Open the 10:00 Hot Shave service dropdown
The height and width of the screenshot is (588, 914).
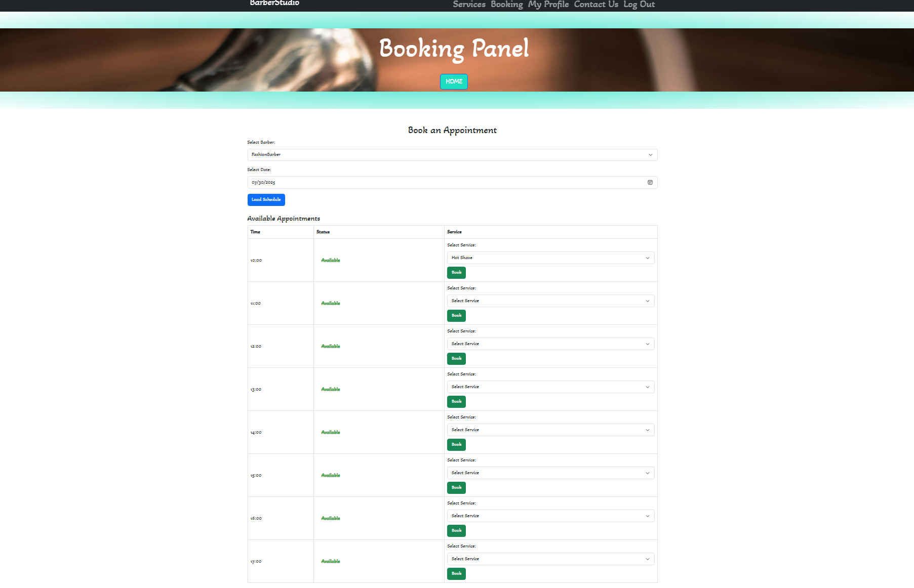(x=550, y=258)
